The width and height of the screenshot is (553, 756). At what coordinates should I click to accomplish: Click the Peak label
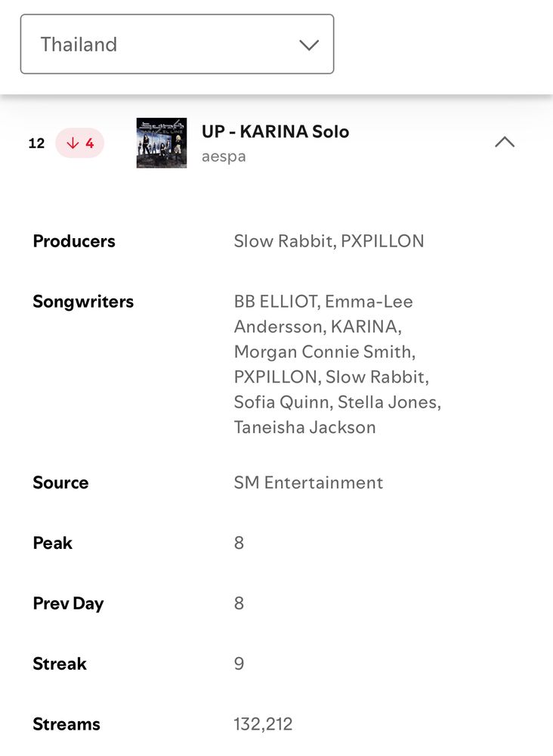[x=52, y=543]
